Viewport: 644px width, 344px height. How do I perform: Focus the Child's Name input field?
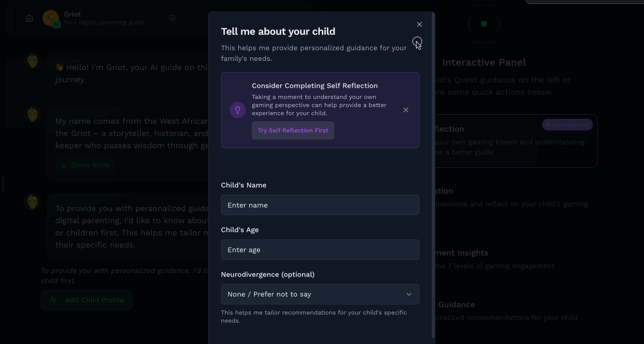pyautogui.click(x=320, y=205)
